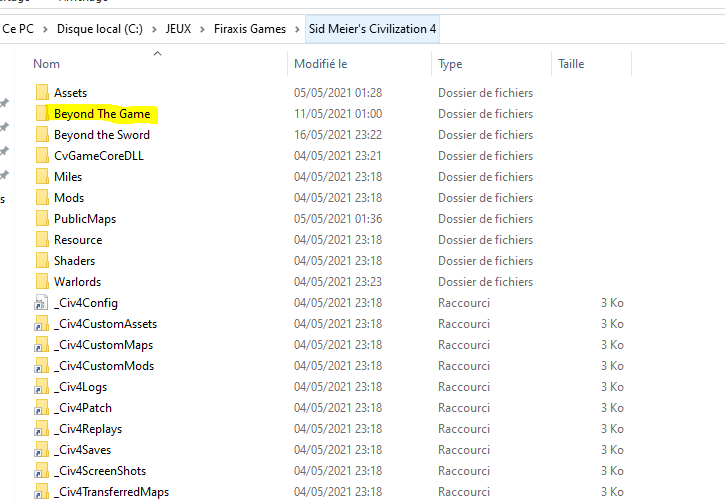Click the Shaders folder icon

point(42,260)
